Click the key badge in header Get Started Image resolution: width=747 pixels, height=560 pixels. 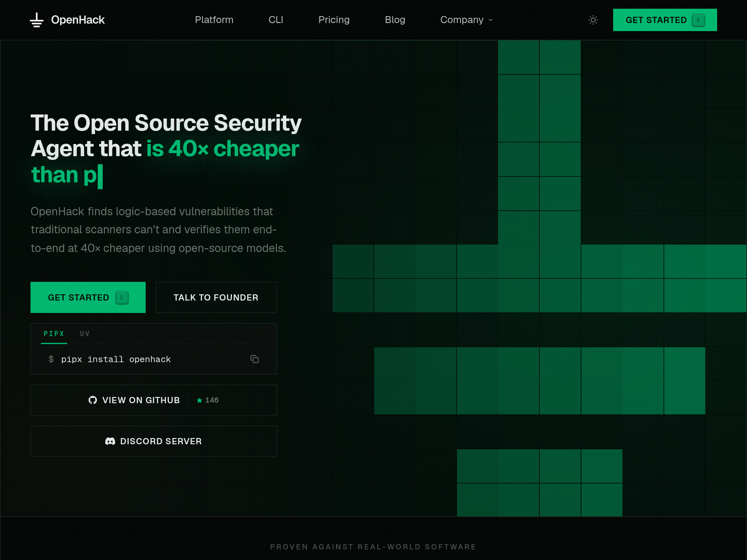pyautogui.click(x=698, y=20)
